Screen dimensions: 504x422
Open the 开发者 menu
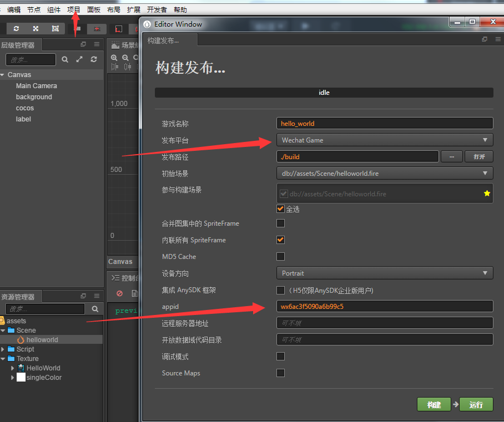(x=157, y=10)
